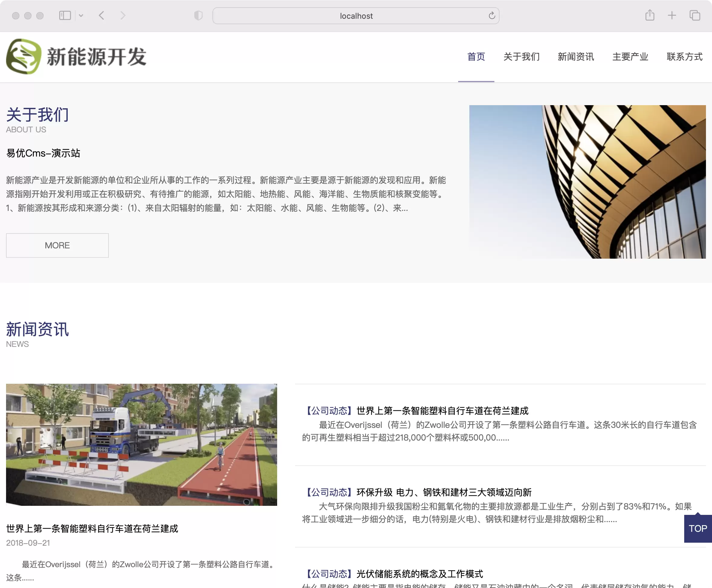Viewport: 712px width, 588px height.
Task: Open the 关于我们 navigation item
Action: [x=521, y=57]
